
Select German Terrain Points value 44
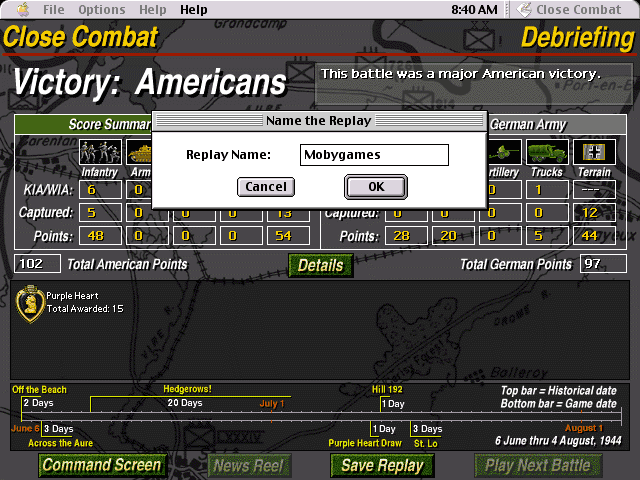pos(594,236)
